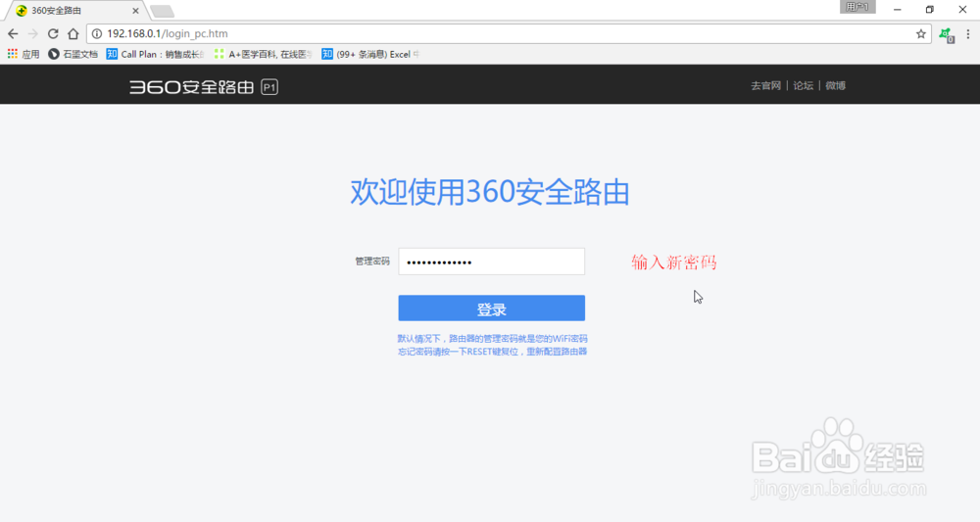Screen dimensions: 980x522
Task: View site info icon in address bar
Action: 97,33
